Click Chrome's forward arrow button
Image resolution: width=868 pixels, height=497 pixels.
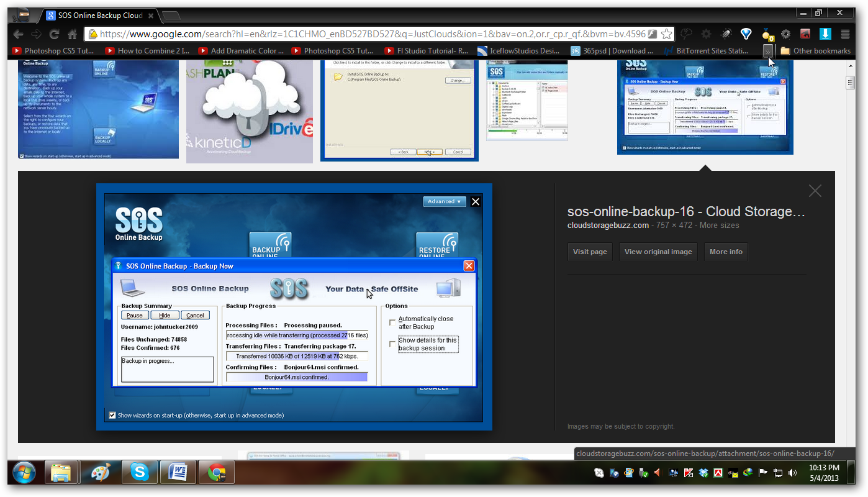tap(37, 34)
